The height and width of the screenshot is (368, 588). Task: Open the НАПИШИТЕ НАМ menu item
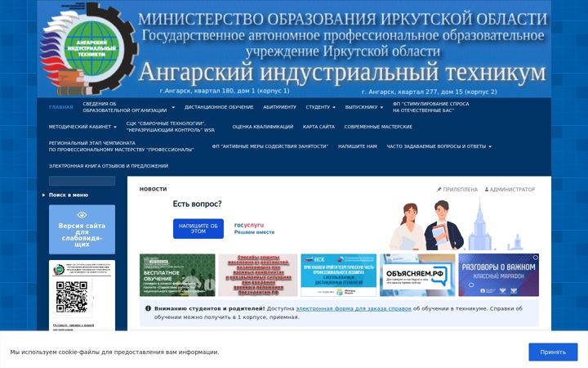click(358, 146)
